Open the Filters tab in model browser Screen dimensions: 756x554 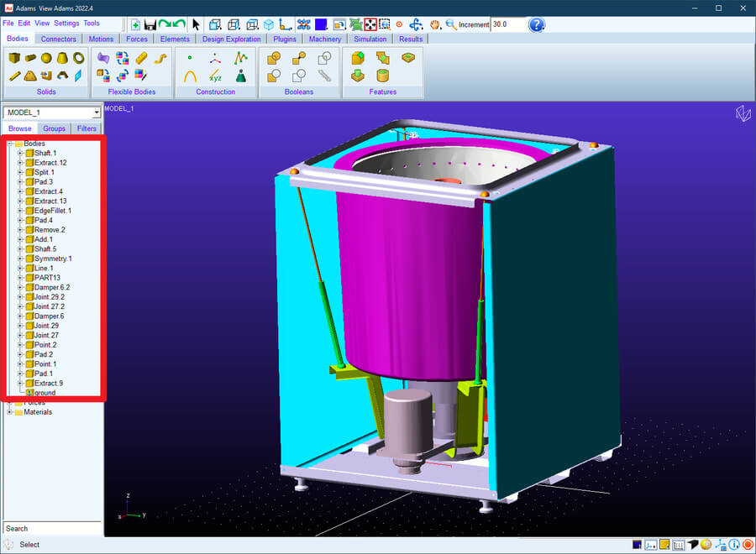click(x=87, y=128)
